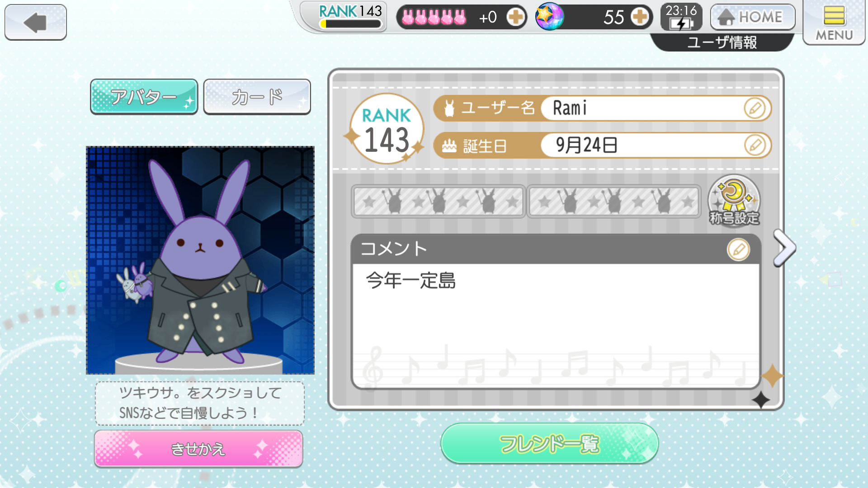Edit the user name Rami pencil icon
868x488 pixels.
[x=755, y=108]
